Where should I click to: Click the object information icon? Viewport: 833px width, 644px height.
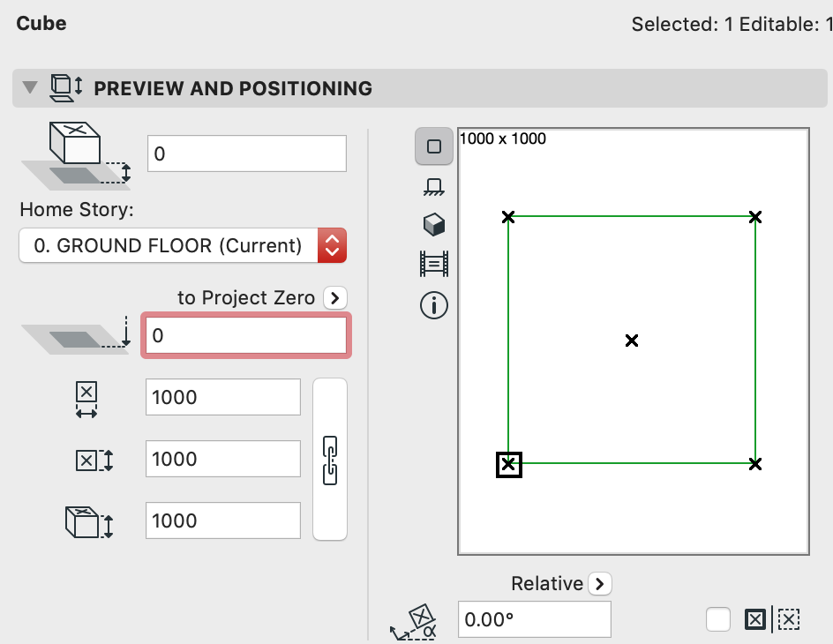click(434, 305)
